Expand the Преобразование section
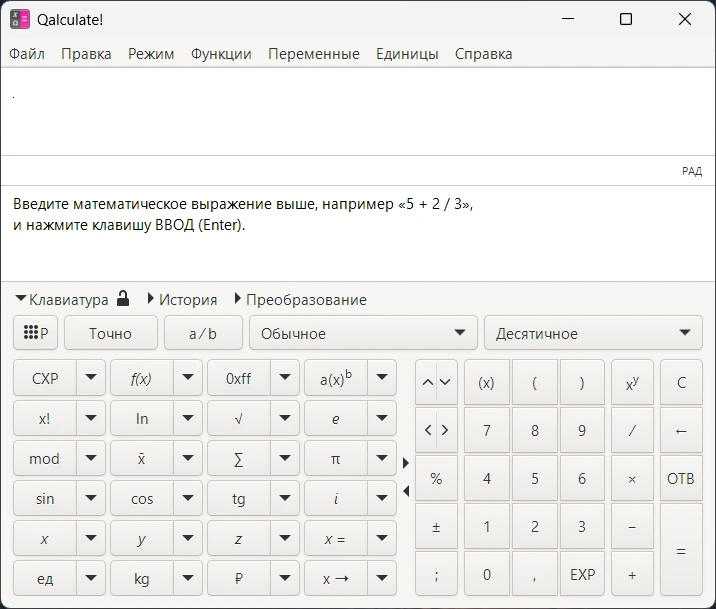Viewport: 716px width, 609px height. pos(300,299)
